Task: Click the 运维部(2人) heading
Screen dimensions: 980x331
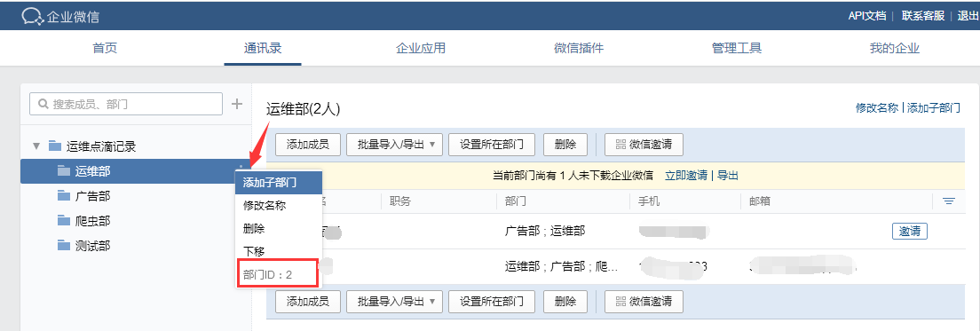Action: [303, 109]
